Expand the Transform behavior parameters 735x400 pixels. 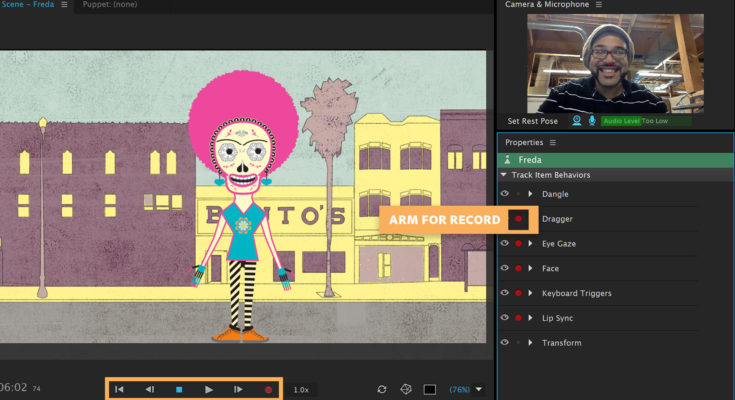530,343
